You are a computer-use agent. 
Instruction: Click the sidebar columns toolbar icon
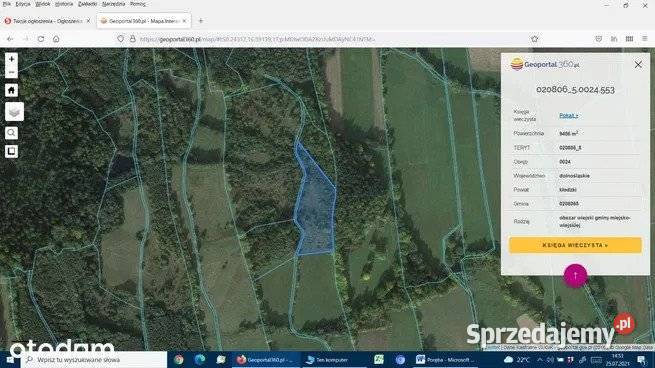tap(629, 39)
